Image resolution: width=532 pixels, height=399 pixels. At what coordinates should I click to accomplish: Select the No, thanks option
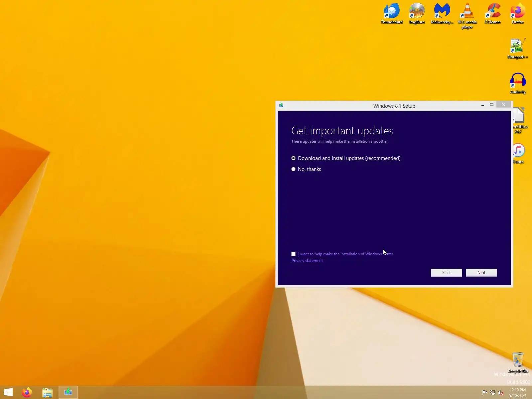coord(306,169)
